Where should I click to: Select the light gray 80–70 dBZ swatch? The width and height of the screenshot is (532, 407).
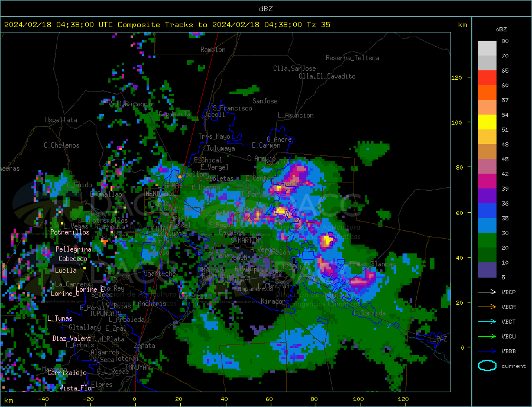487,48
